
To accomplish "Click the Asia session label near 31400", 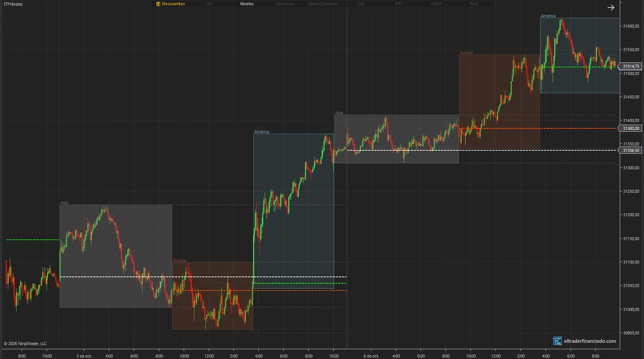I will [x=339, y=113].
